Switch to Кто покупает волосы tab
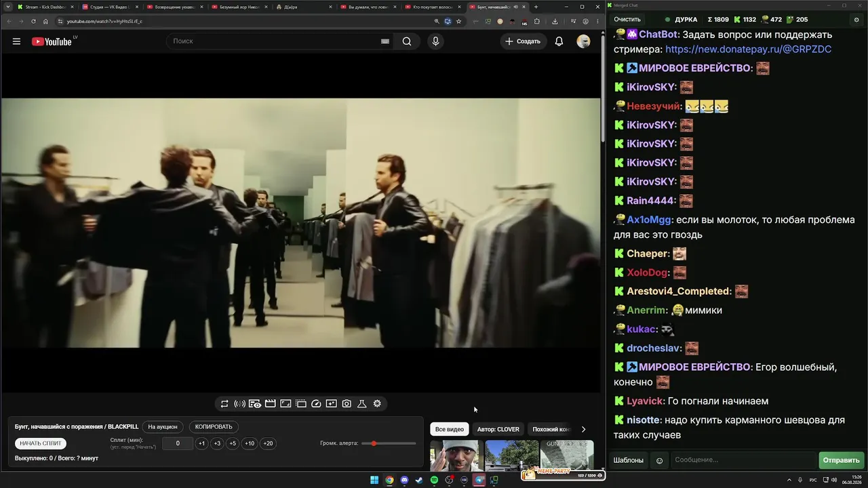Screen dimensions: 868x488 432,7
